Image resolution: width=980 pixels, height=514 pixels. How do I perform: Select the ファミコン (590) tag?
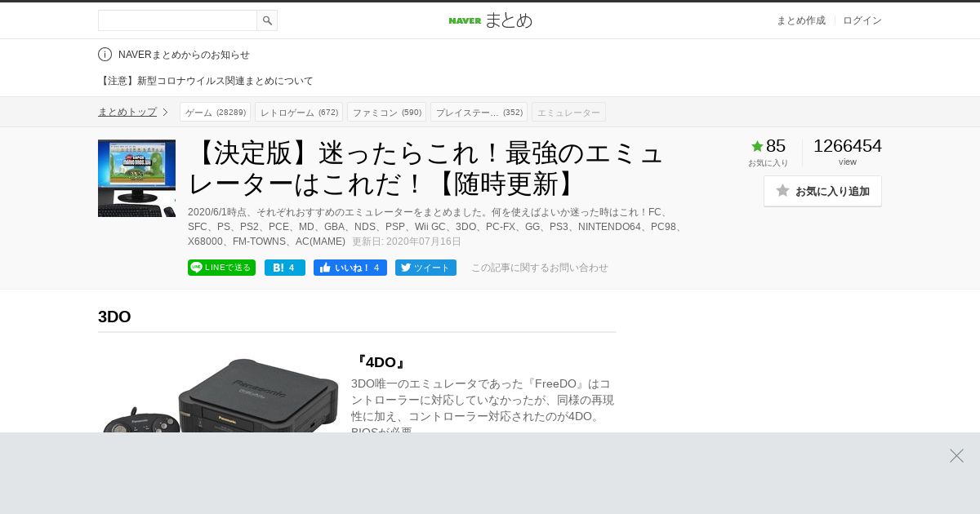point(387,112)
